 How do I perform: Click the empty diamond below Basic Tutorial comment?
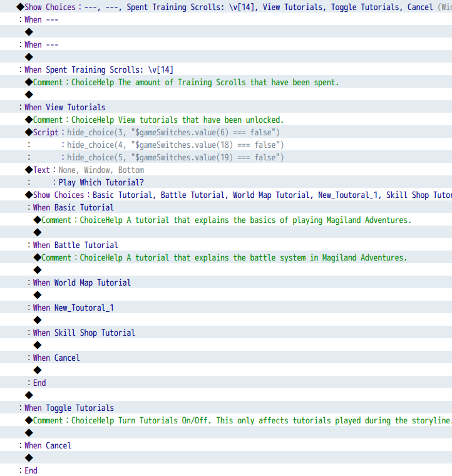[38, 232]
